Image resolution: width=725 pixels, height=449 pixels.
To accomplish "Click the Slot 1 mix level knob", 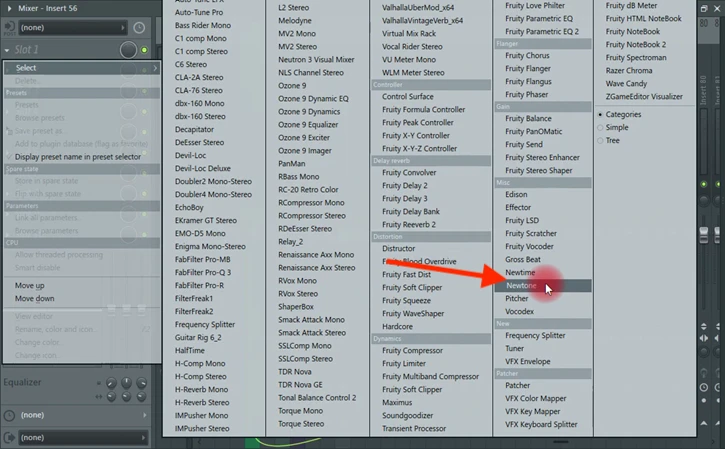I will (128, 50).
